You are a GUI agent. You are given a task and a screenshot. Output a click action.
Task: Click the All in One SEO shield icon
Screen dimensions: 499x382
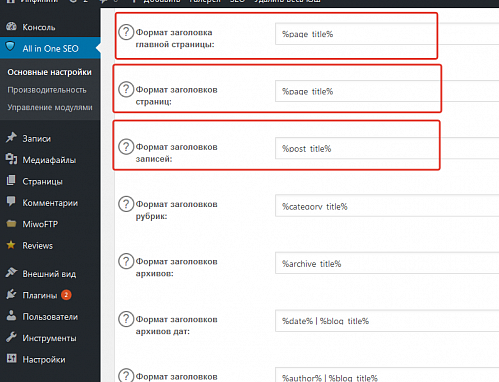[10, 46]
